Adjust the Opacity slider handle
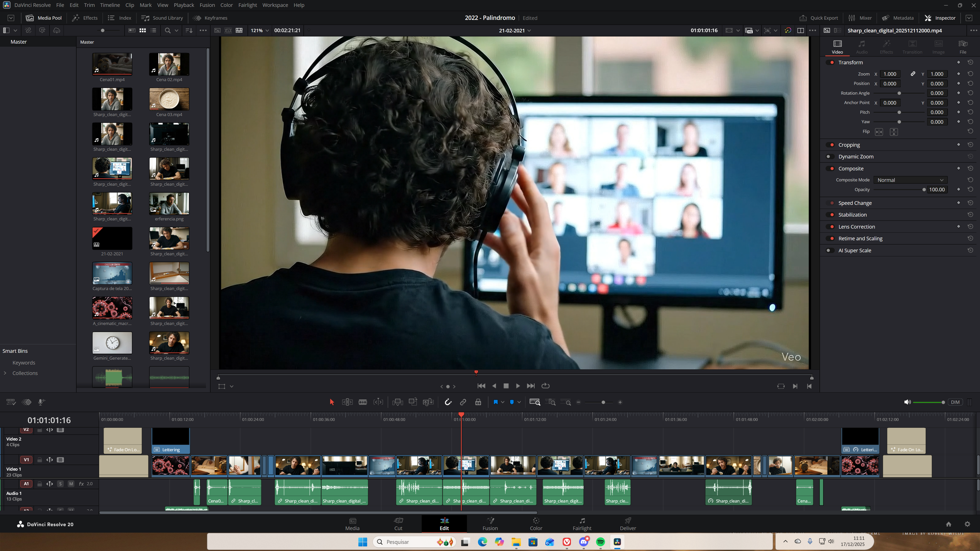The height and width of the screenshot is (551, 980). tap(924, 189)
